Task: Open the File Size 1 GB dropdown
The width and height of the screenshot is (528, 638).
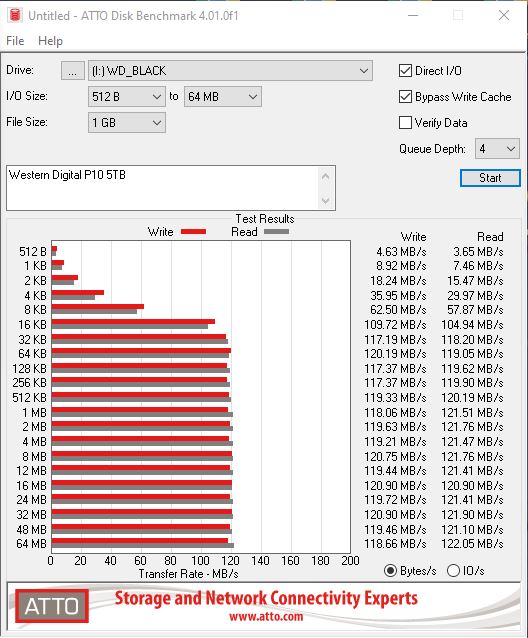Action: point(127,122)
